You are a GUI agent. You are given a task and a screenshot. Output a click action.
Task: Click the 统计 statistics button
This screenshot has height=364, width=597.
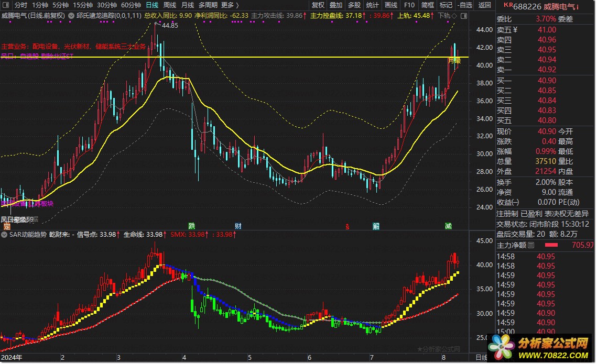pos(372,5)
